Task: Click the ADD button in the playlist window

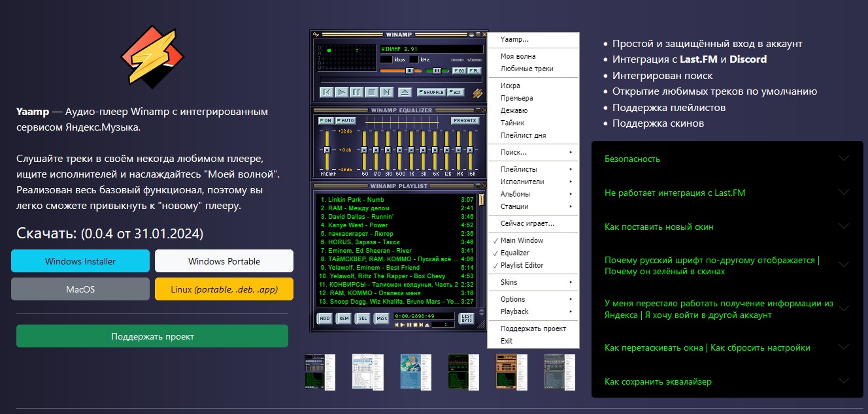Action: click(324, 318)
